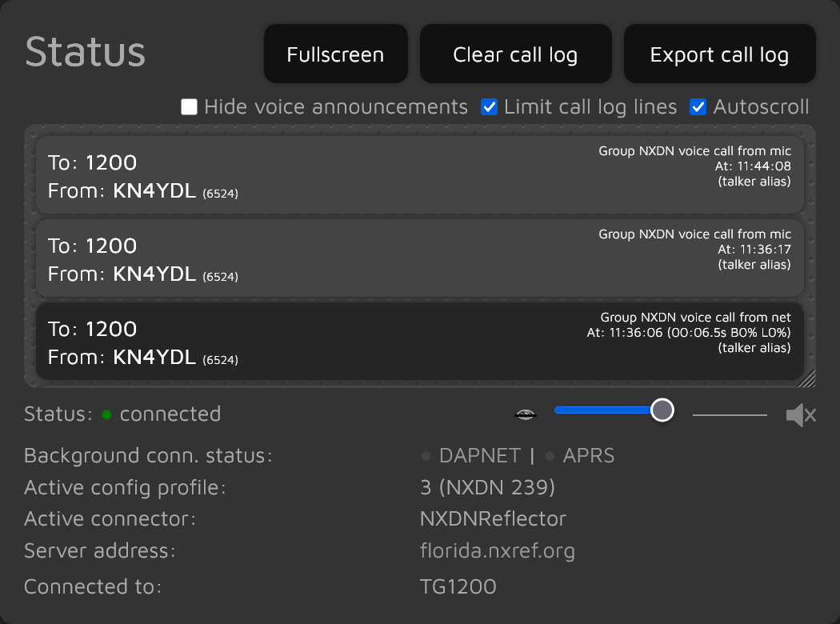The height and width of the screenshot is (624, 840).
Task: Click the TG1200 connected-to value
Action: click(458, 587)
